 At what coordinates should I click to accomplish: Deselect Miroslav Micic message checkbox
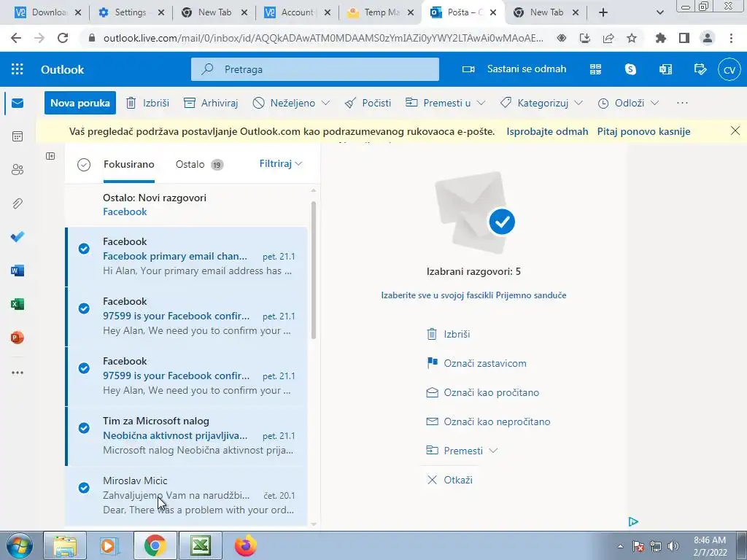pyautogui.click(x=84, y=488)
